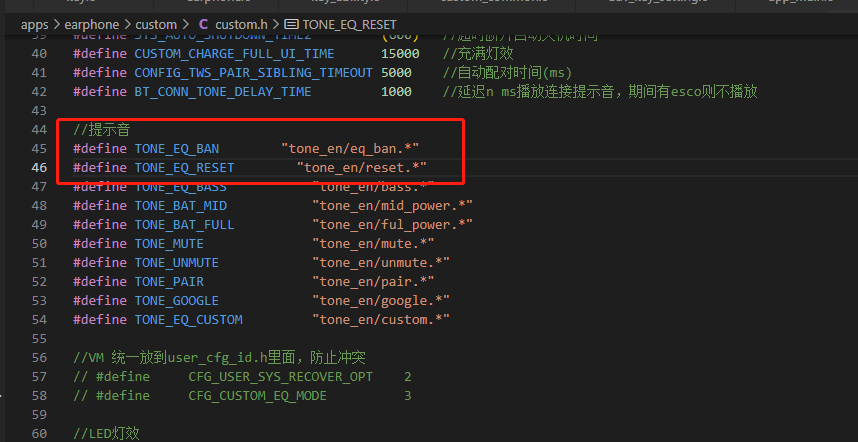Click the "tone_en/reset.*" string
The image size is (858, 442).
pyautogui.click(x=362, y=167)
